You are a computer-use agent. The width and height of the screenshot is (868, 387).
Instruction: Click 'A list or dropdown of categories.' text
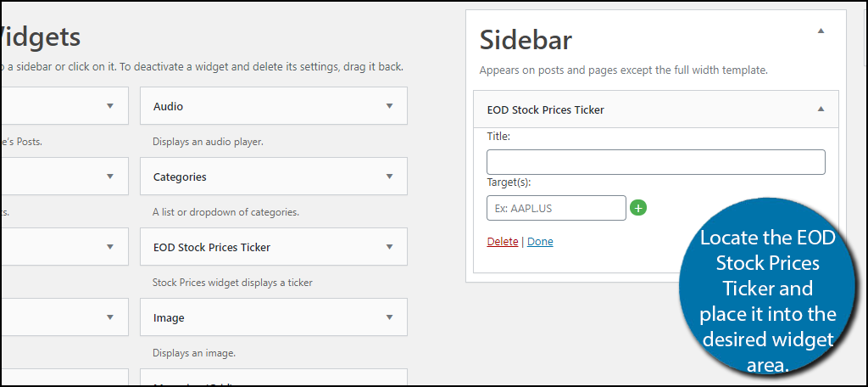[225, 212]
